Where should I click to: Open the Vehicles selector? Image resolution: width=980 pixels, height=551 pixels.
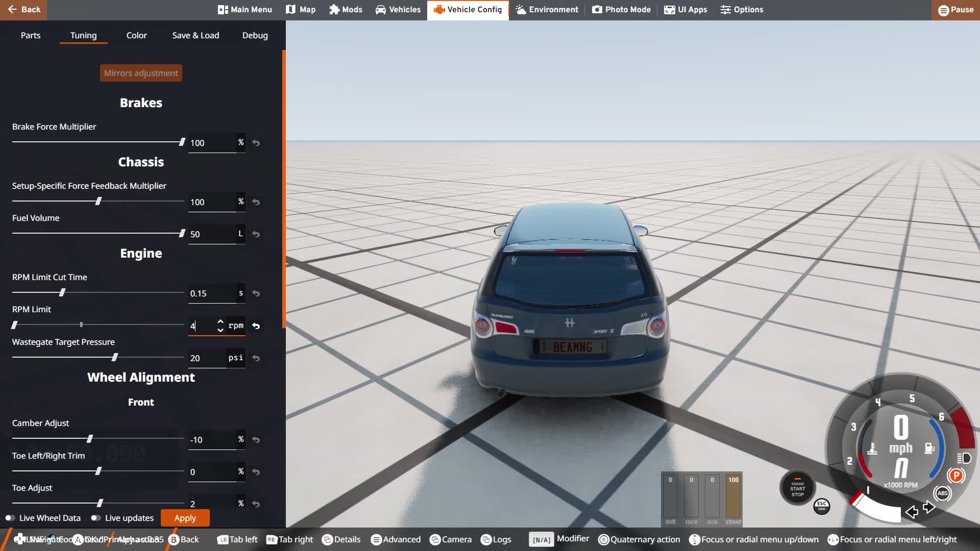398,9
